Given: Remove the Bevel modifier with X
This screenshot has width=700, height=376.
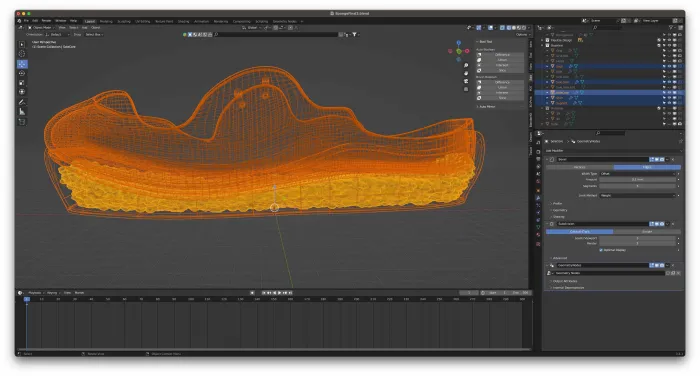Looking at the screenshot, I should click(x=673, y=159).
